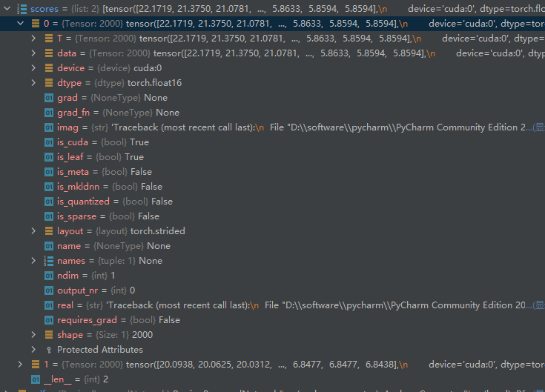Click the primitive icon beside is_mkldnn
Image resolution: width=545 pixels, height=392 pixels.
(x=49, y=187)
